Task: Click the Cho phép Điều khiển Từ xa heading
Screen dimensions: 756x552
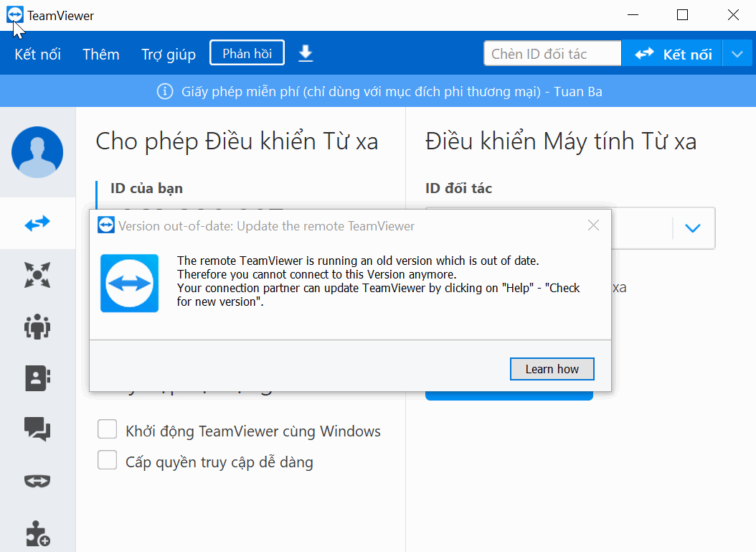Action: point(237,141)
